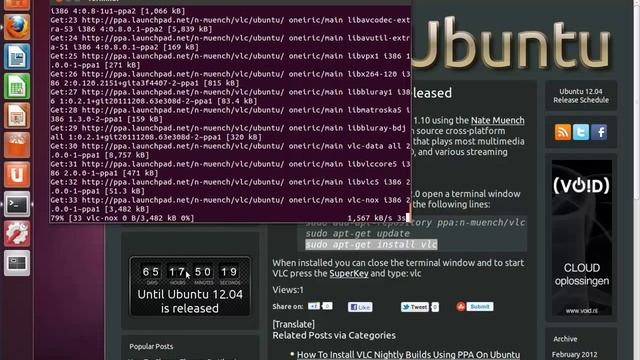Click the Ubuntu site logo banner

(512, 43)
